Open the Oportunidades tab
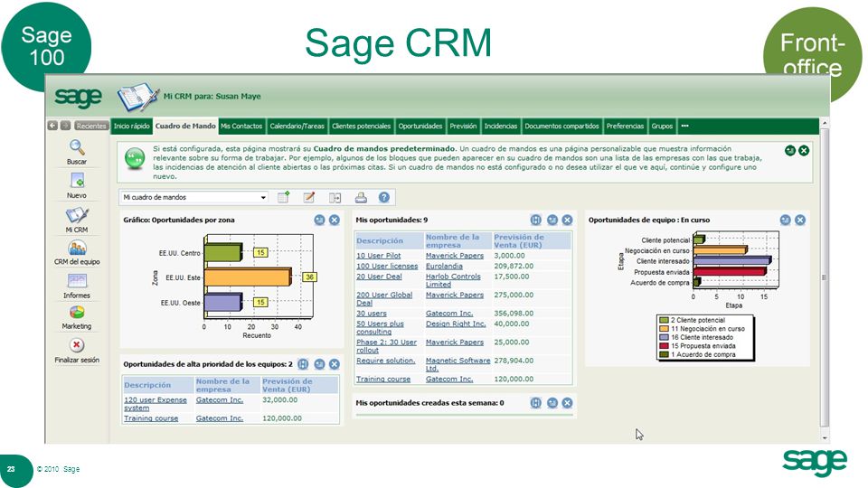868x488 pixels. coord(420,127)
